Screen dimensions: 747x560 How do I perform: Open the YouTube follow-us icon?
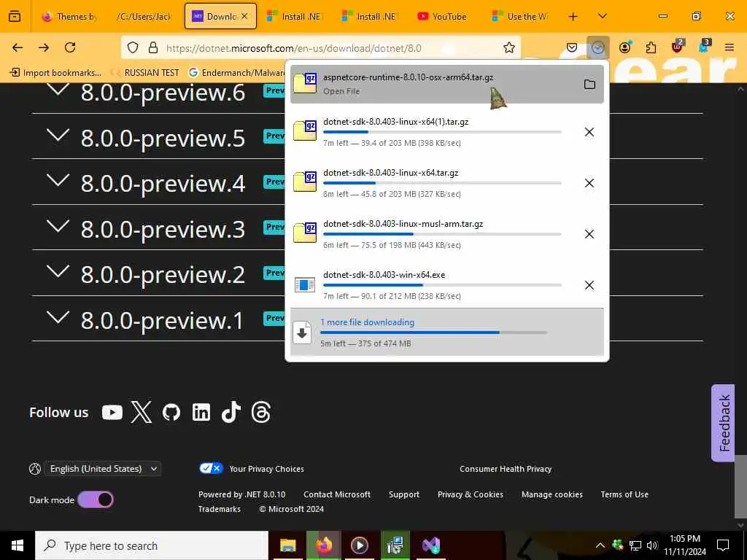coord(112,413)
